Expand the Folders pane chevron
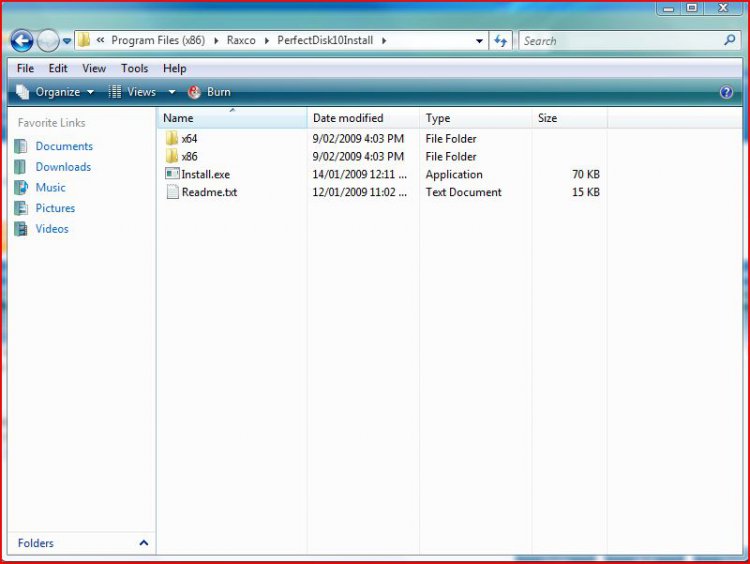 pos(143,543)
